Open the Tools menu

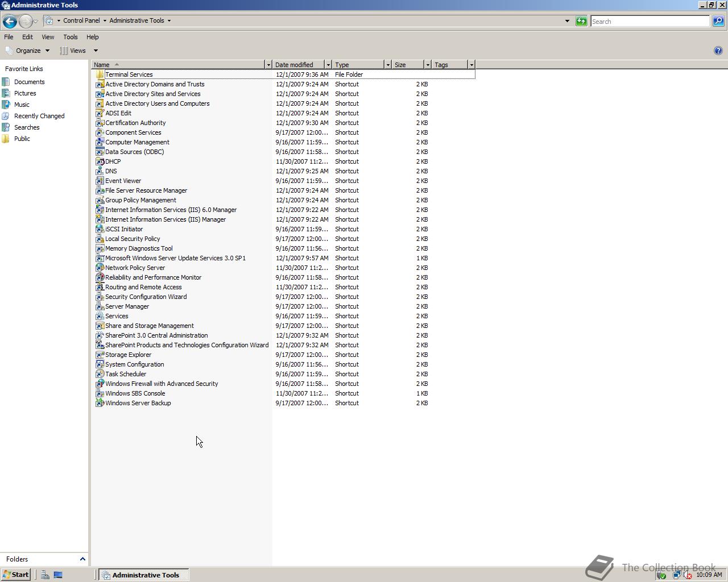71,37
